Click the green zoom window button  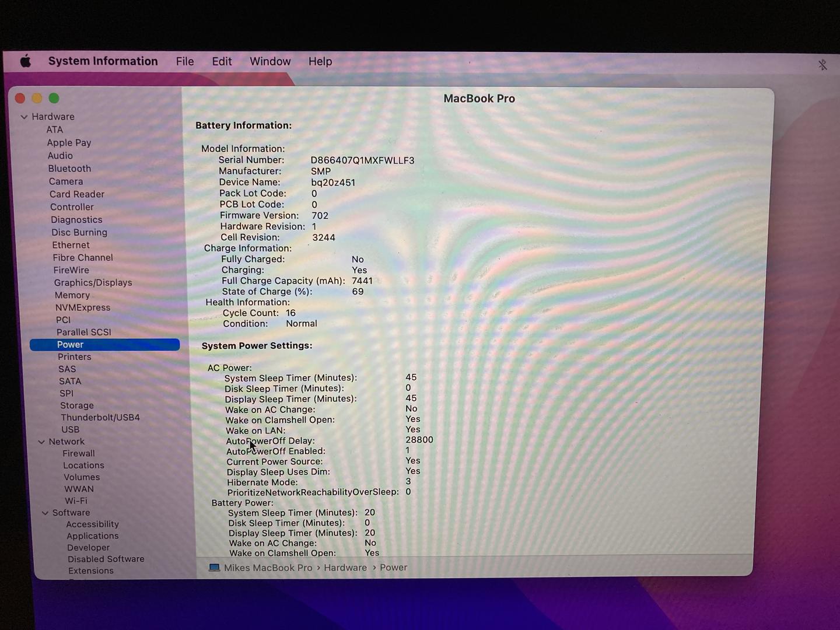click(54, 98)
